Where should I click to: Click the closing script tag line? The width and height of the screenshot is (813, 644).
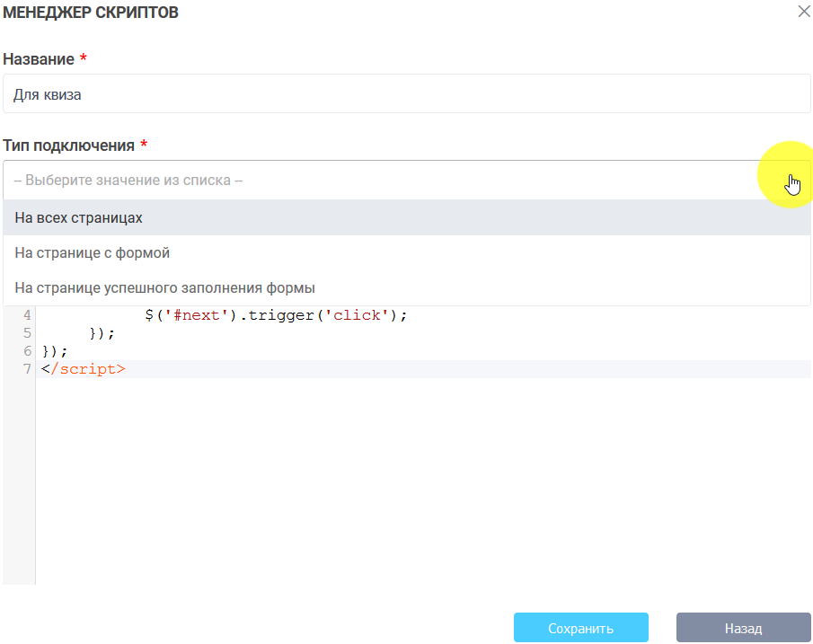[84, 368]
